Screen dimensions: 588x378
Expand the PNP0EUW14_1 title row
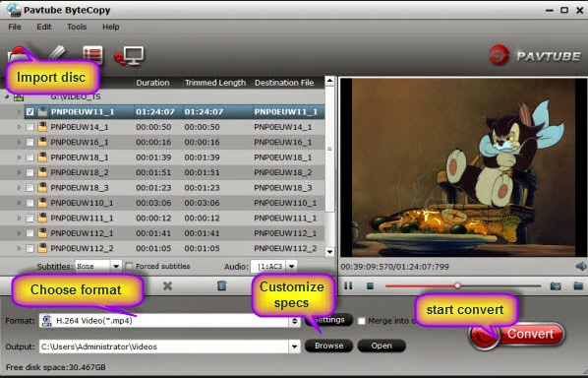(19, 127)
